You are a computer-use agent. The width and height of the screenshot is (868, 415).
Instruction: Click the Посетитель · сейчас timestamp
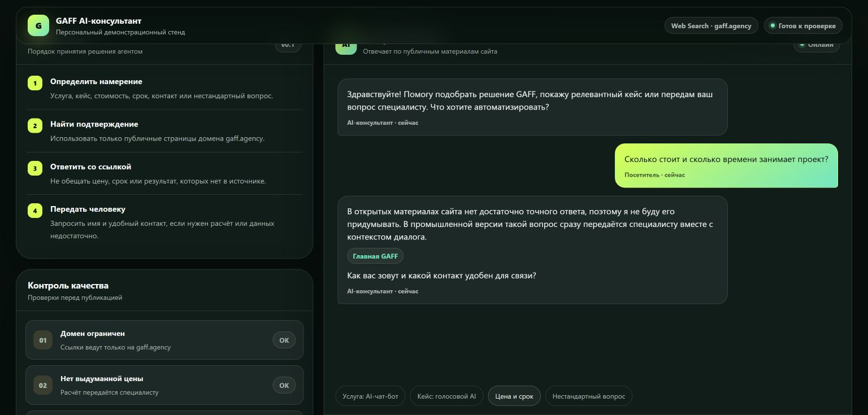pyautogui.click(x=654, y=175)
